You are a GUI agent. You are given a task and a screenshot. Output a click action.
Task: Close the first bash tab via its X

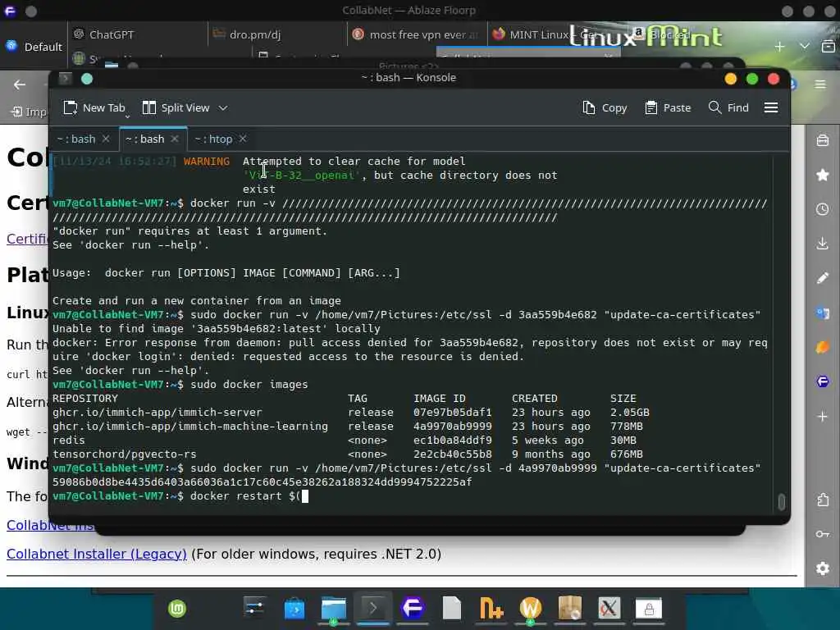click(x=106, y=139)
